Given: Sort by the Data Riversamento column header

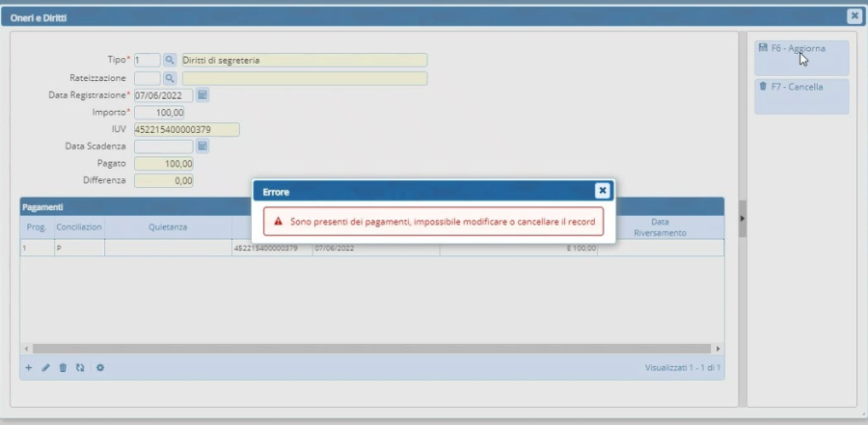Looking at the screenshot, I should coord(660,227).
